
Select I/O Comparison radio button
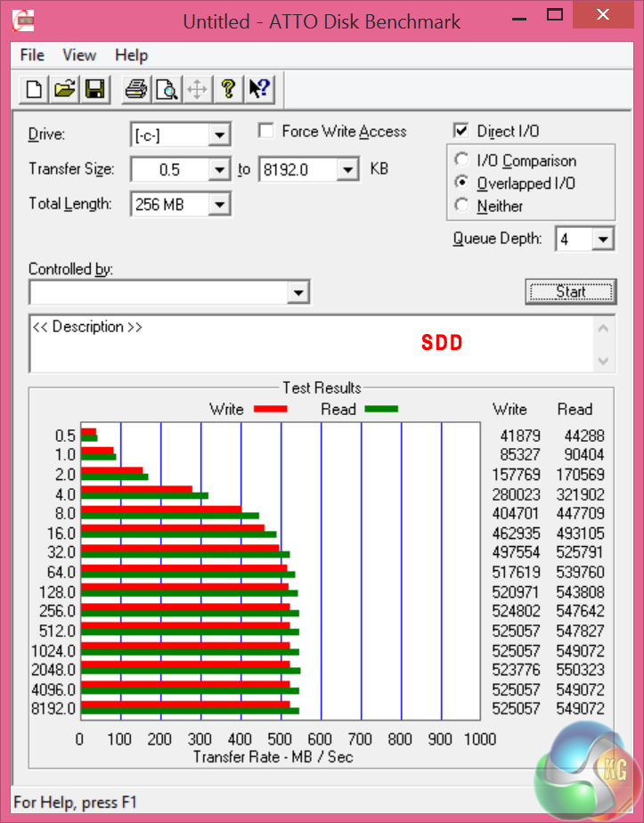[461, 159]
